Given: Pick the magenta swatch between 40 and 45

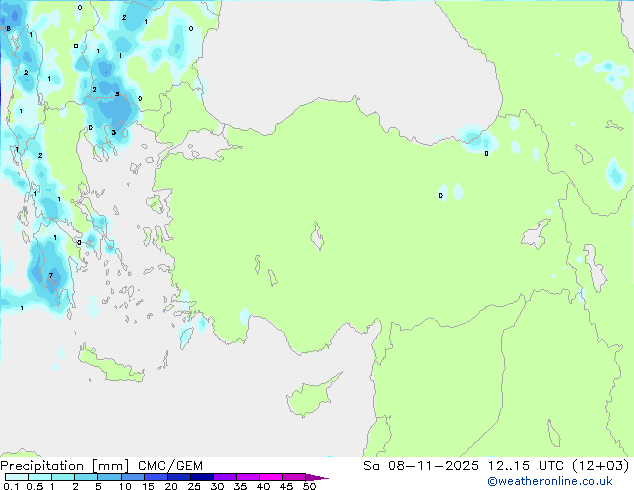Looking at the screenshot, I should pos(271,477).
